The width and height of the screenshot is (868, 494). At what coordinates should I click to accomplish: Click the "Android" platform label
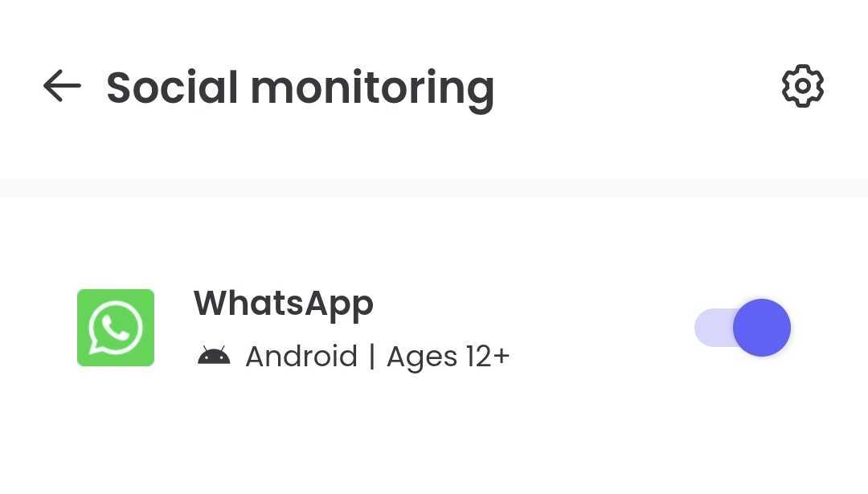(x=301, y=356)
